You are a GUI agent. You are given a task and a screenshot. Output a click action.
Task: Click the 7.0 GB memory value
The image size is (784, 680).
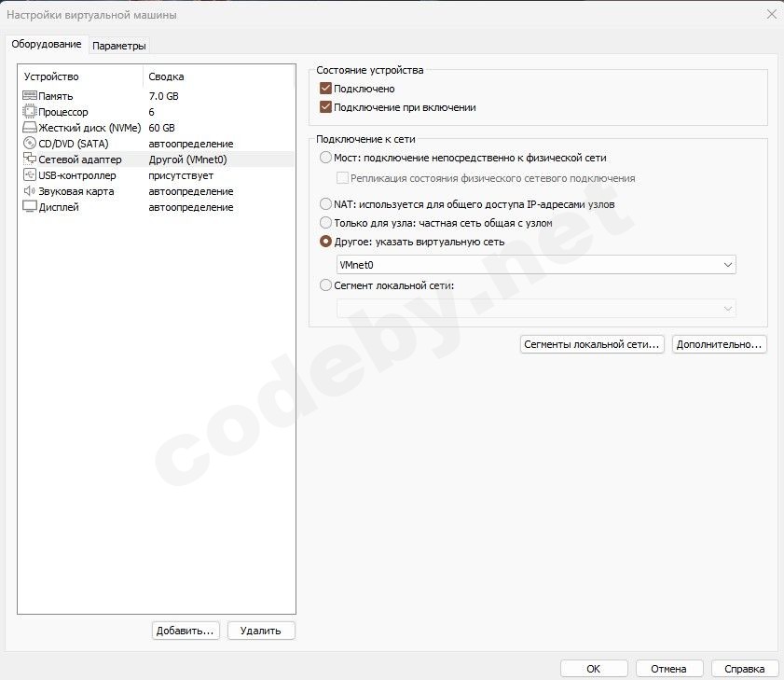click(163, 96)
